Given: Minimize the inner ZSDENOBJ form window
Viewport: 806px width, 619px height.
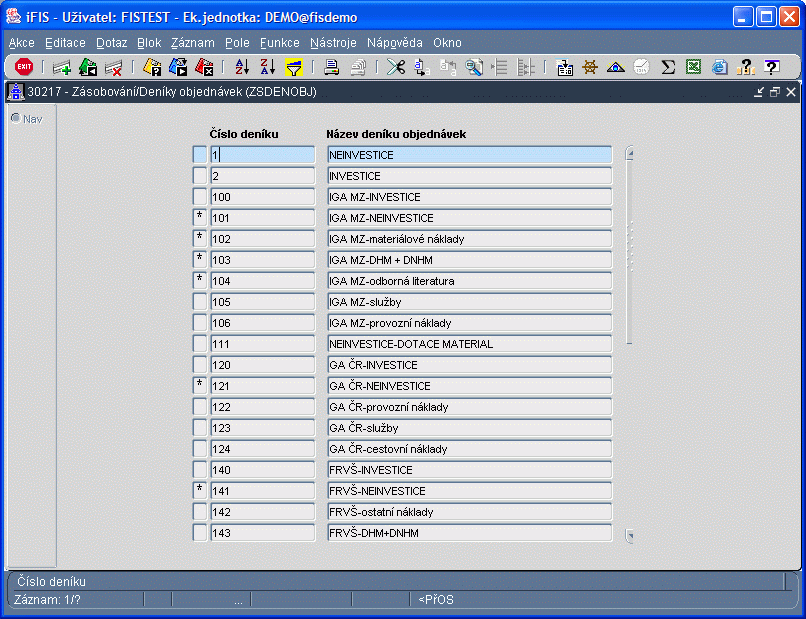Looking at the screenshot, I should [759, 92].
